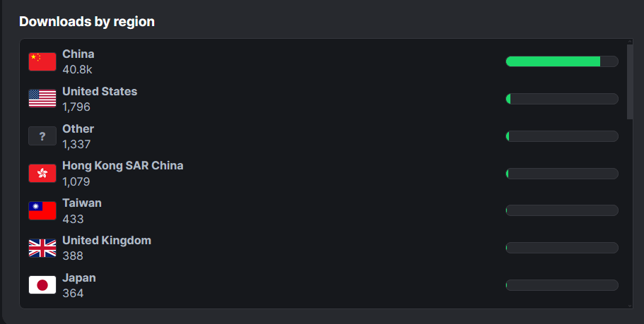Click the Taiwan downloads bar
This screenshot has width=644, height=324.
562,210
